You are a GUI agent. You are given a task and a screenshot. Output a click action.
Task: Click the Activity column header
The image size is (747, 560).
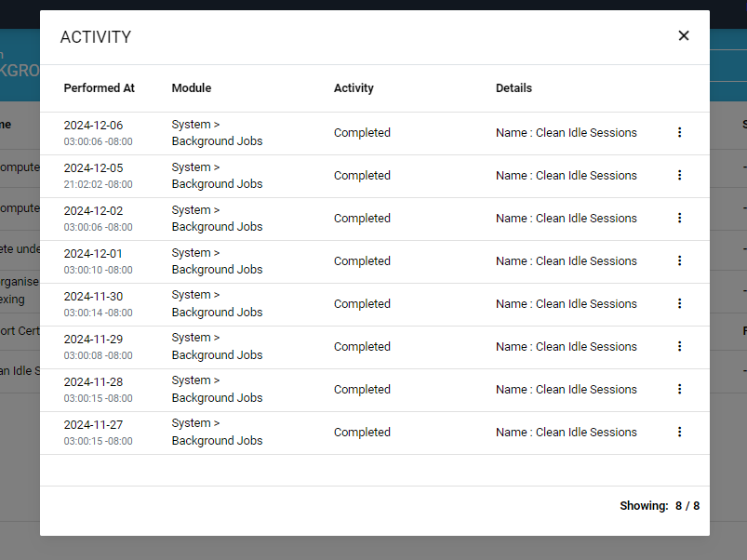point(353,88)
